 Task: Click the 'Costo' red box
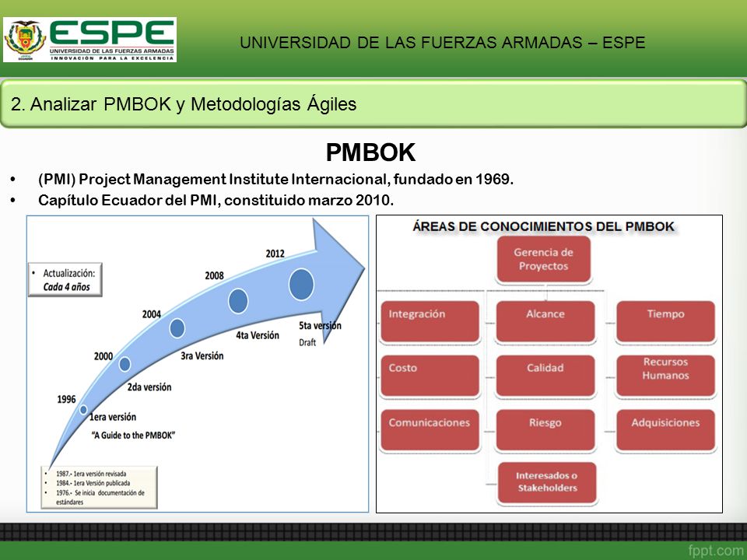[x=430, y=376]
